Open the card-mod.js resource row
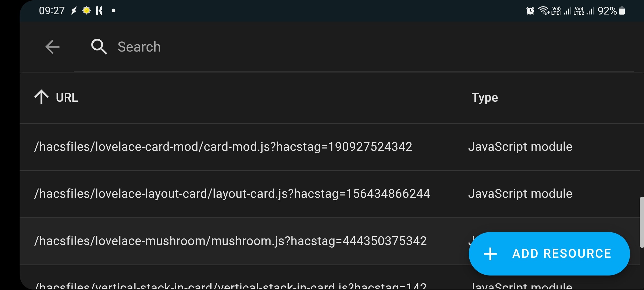 click(x=330, y=147)
